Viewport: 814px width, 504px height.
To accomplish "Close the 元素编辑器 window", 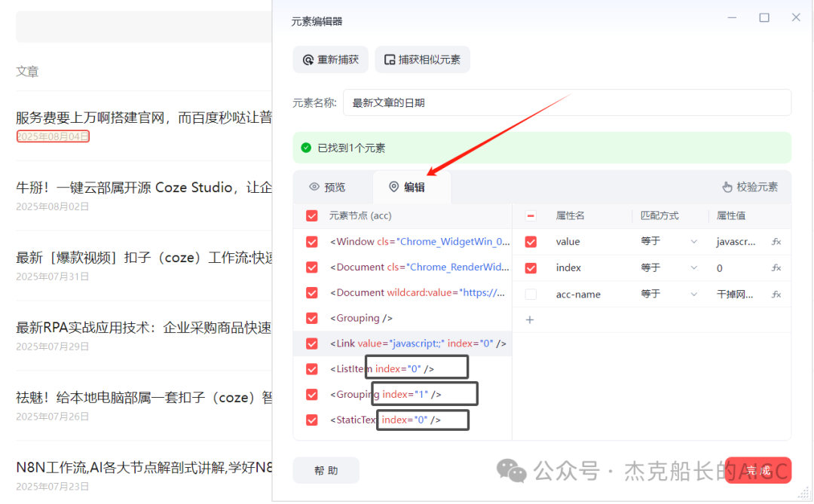I will (x=796, y=17).
